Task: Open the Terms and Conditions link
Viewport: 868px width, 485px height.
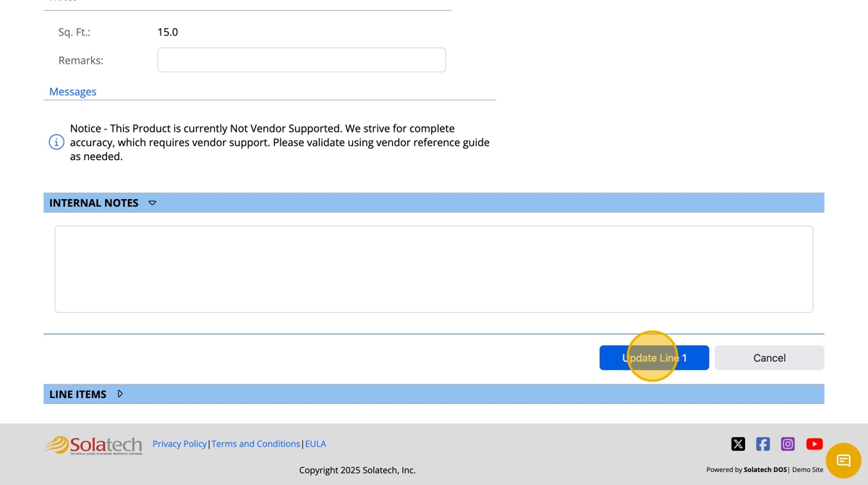Action: point(255,444)
